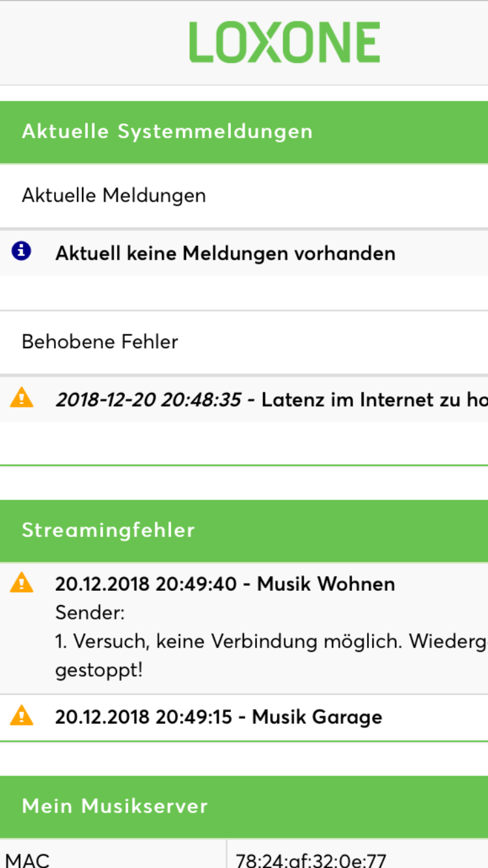Select the MAC address value 78:24:af:32:0e:77
The height and width of the screenshot is (868, 488).
tap(311, 860)
